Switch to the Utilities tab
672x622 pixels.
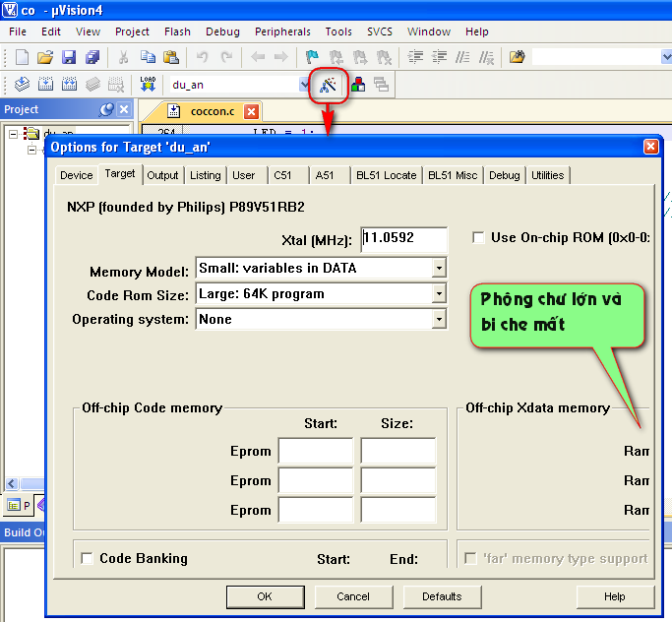point(547,175)
